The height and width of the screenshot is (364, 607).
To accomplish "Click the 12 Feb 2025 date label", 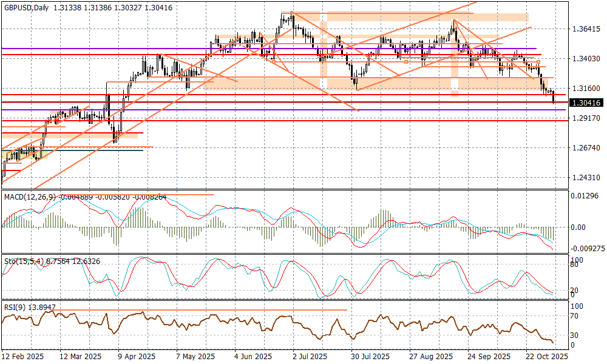I will pos(22,357).
